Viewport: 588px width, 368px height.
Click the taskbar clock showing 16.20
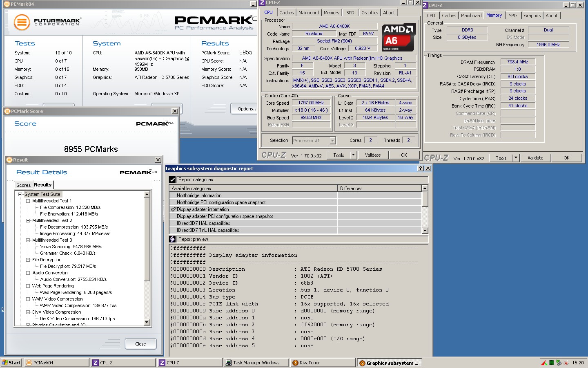pos(578,363)
